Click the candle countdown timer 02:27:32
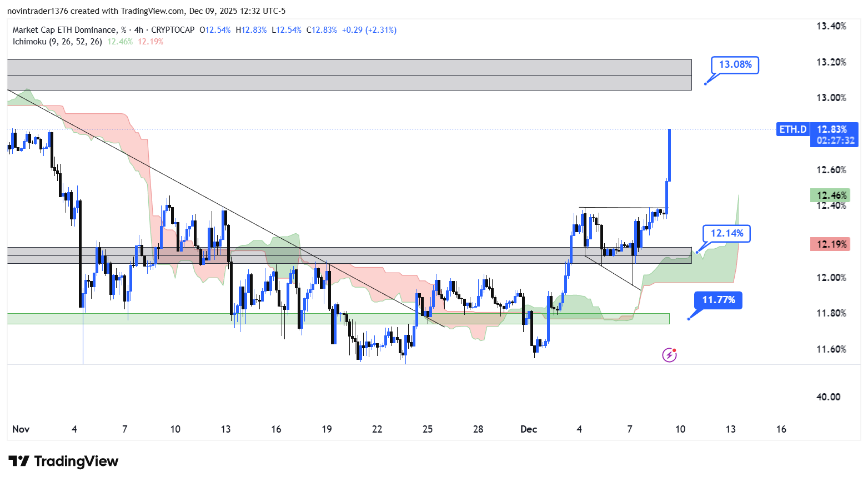The width and height of the screenshot is (868, 482). click(835, 140)
